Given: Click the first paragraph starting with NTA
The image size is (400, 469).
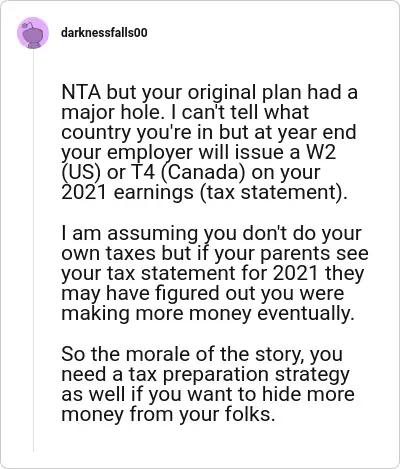Looking at the screenshot, I should tap(209, 142).
